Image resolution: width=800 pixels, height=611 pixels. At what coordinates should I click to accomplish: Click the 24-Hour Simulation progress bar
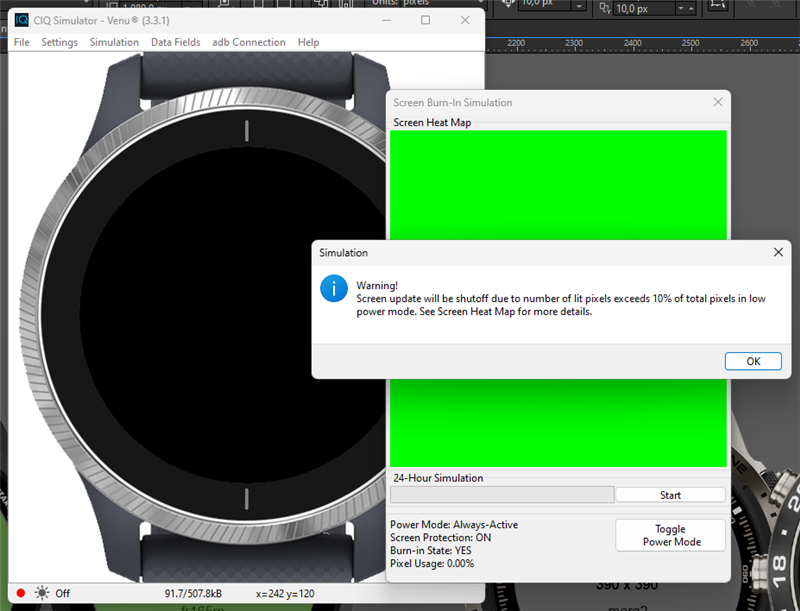[x=502, y=495]
